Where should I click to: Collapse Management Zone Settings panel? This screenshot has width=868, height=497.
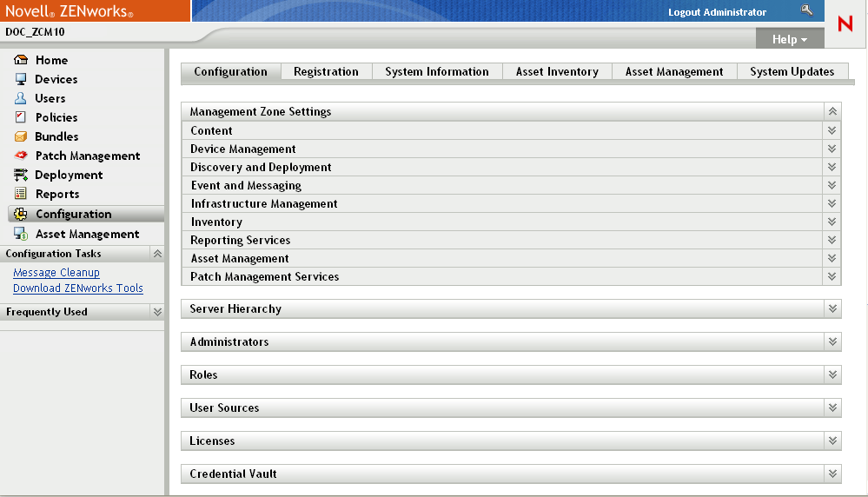832,111
